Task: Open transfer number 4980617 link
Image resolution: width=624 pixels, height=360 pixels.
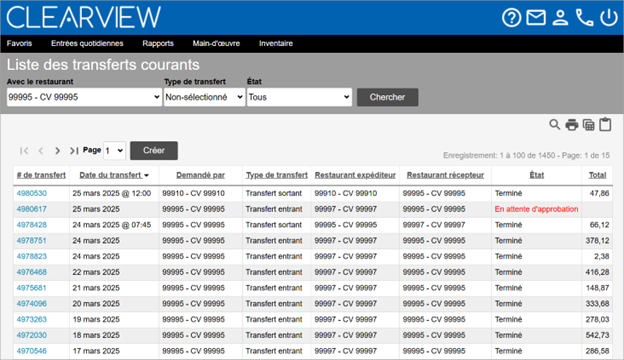Action: coord(31,209)
